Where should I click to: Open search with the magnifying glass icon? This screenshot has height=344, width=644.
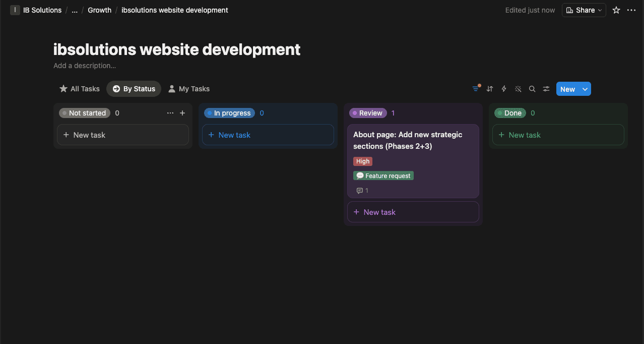[532, 89]
